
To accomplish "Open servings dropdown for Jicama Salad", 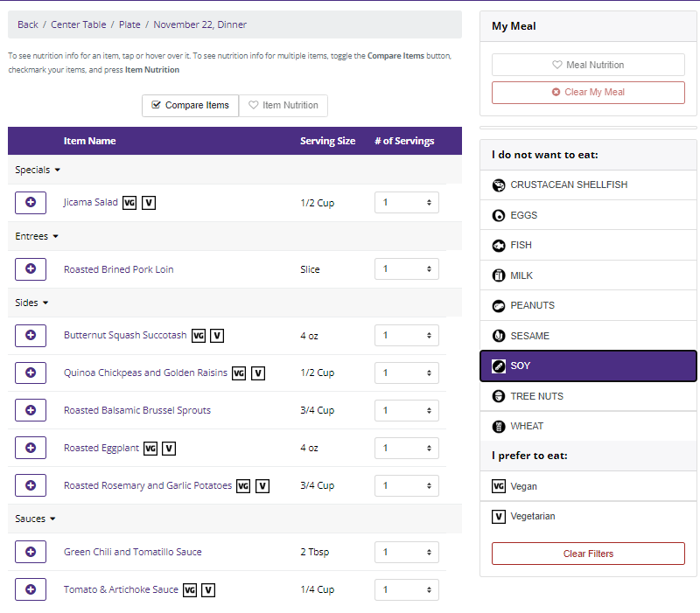I will click(x=406, y=202).
